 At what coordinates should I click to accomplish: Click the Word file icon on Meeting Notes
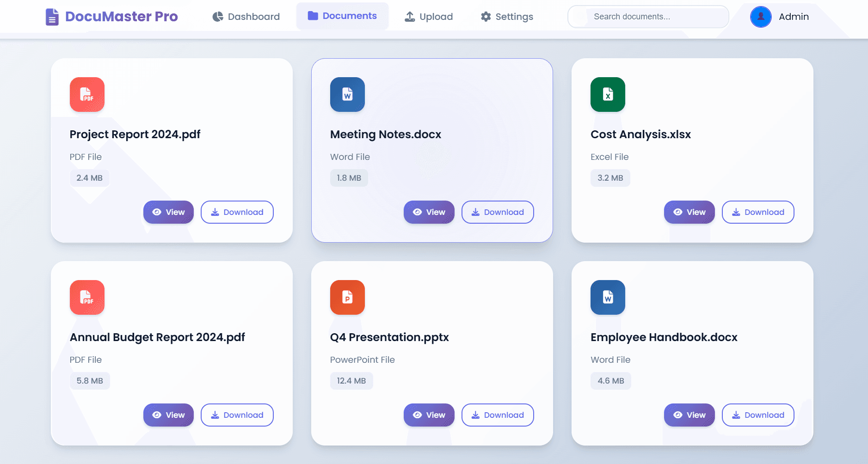tap(347, 94)
